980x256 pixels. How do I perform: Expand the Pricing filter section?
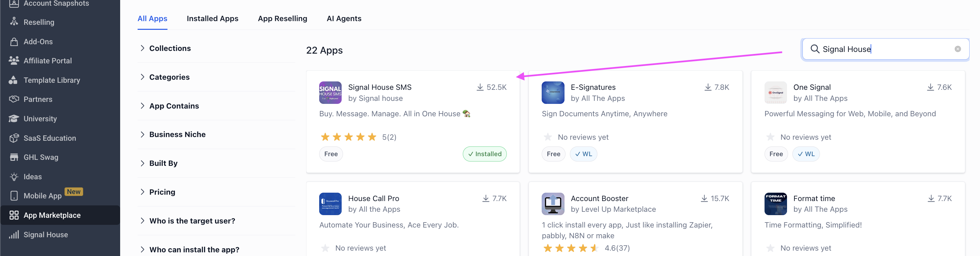[x=162, y=192]
